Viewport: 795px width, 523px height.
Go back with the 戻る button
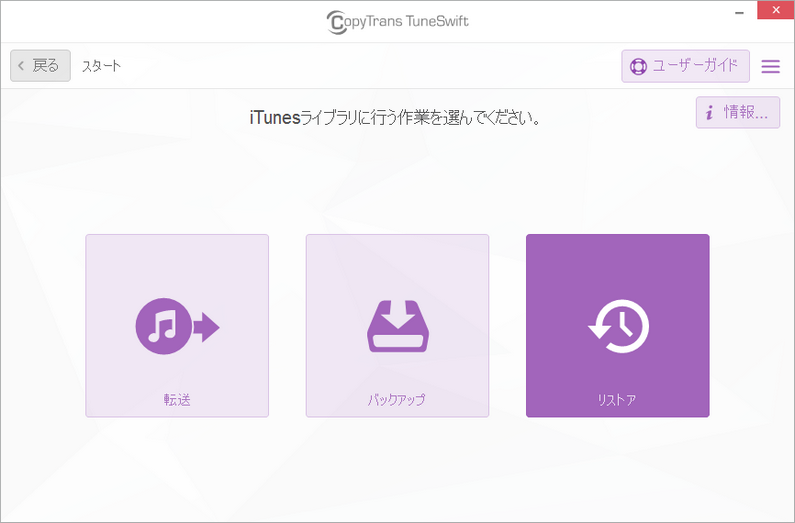point(41,65)
